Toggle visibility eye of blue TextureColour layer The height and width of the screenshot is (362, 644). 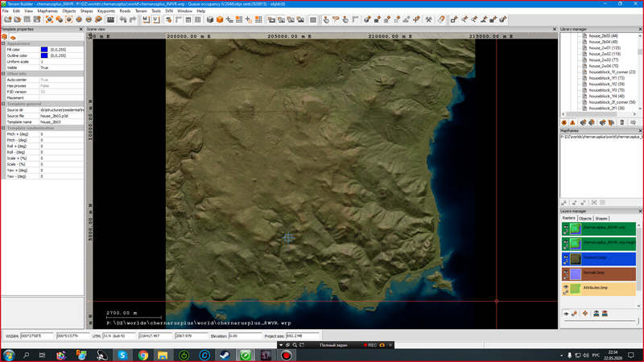(566, 258)
